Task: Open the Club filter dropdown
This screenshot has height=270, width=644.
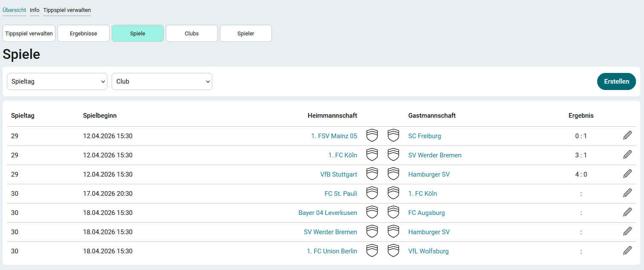Action: pos(162,81)
